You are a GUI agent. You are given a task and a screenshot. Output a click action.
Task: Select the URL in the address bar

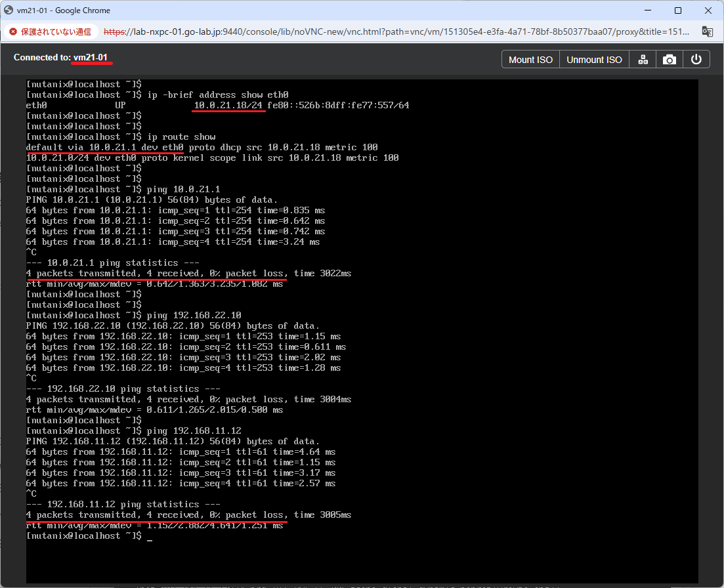click(x=396, y=31)
